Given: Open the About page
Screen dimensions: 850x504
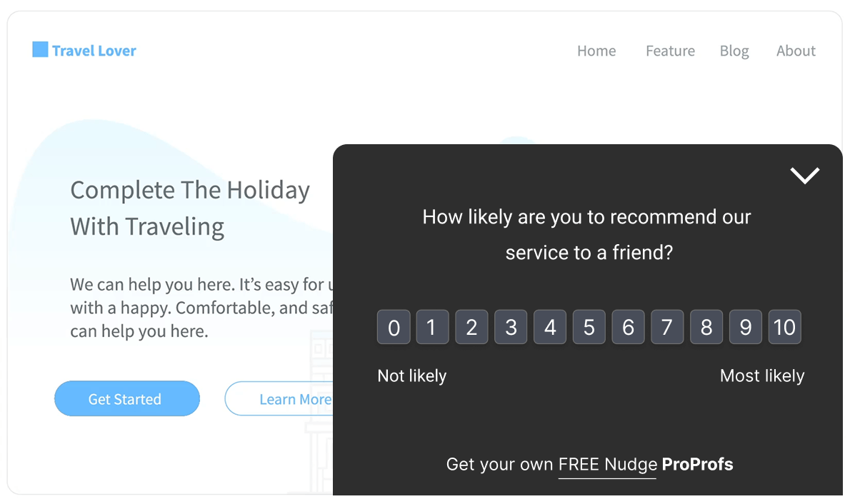Looking at the screenshot, I should (x=796, y=51).
